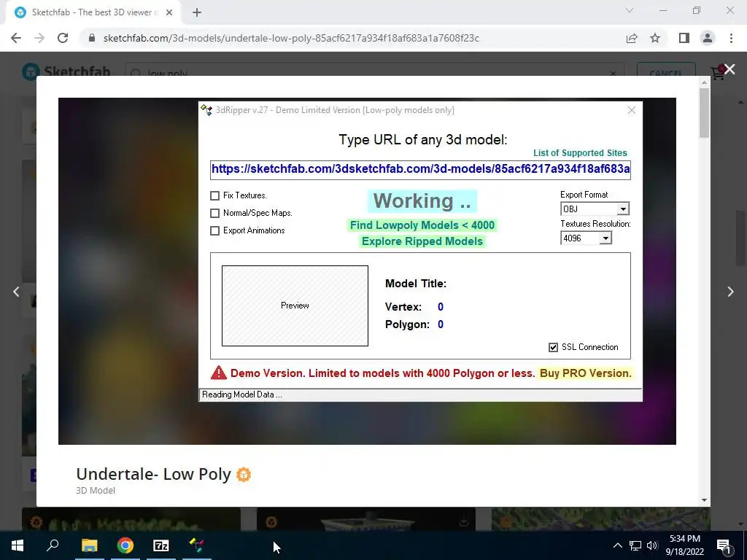Click the Preview thumbnail box

[x=295, y=306]
